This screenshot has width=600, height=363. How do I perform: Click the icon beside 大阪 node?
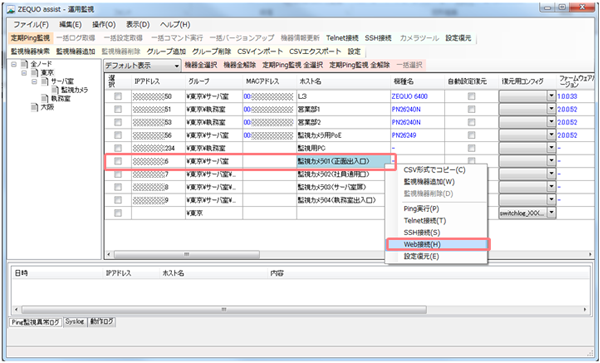tap(34, 107)
